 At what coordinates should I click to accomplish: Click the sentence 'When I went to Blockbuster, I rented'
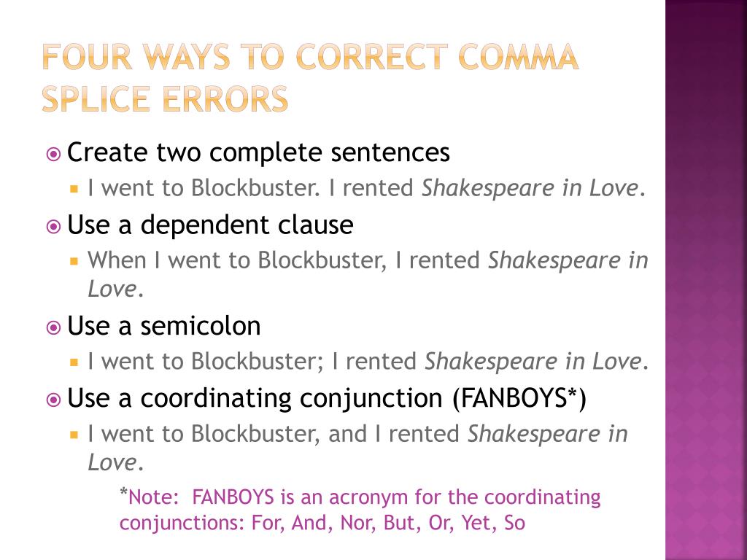284,260
